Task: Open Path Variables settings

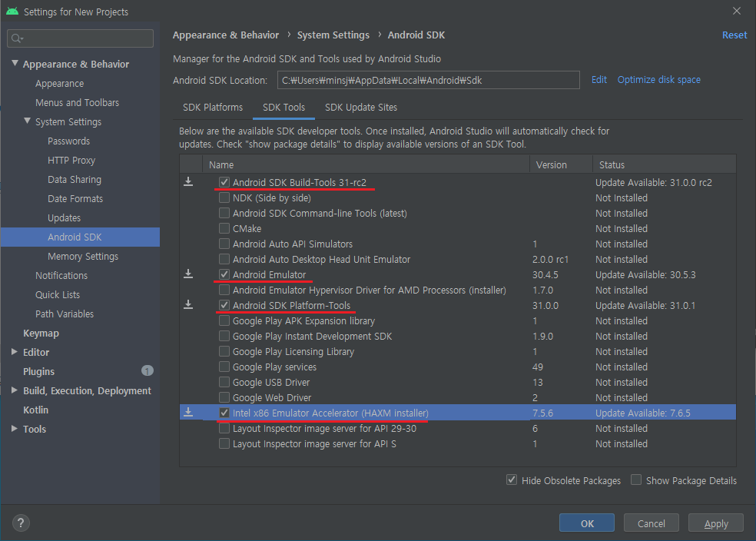Action: point(64,314)
